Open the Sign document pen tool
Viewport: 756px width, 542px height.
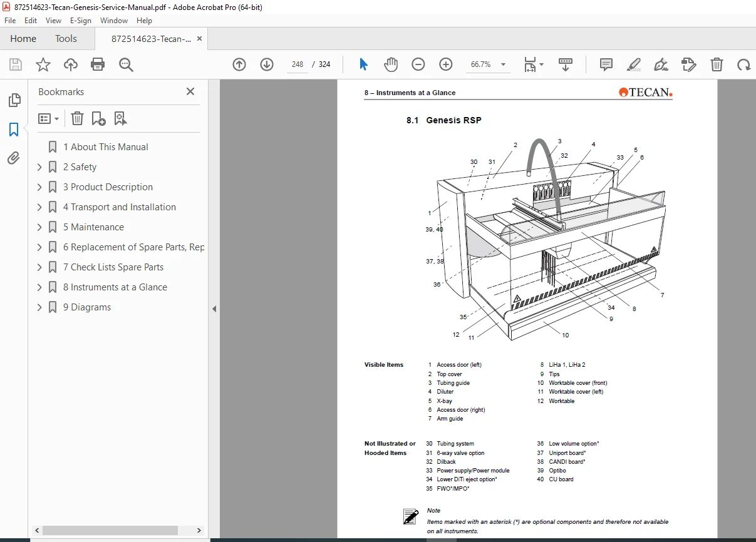click(661, 64)
